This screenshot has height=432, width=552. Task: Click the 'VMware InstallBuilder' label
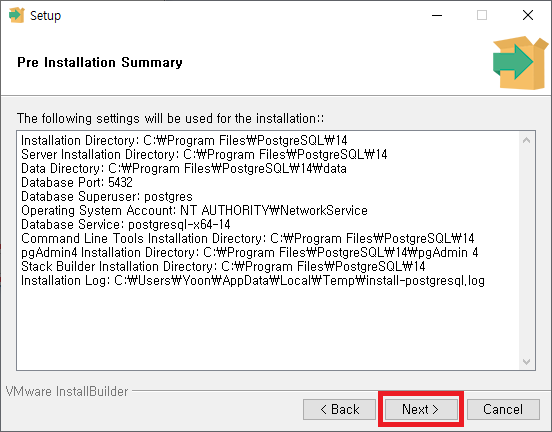[67, 391]
